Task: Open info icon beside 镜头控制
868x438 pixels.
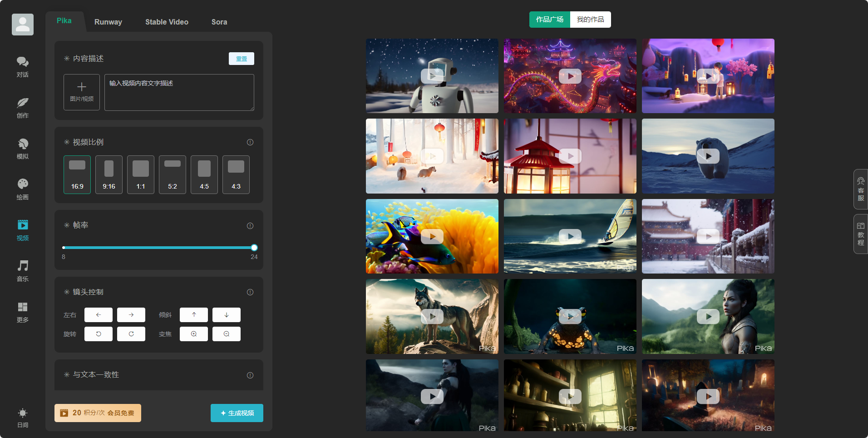Action: point(250,292)
